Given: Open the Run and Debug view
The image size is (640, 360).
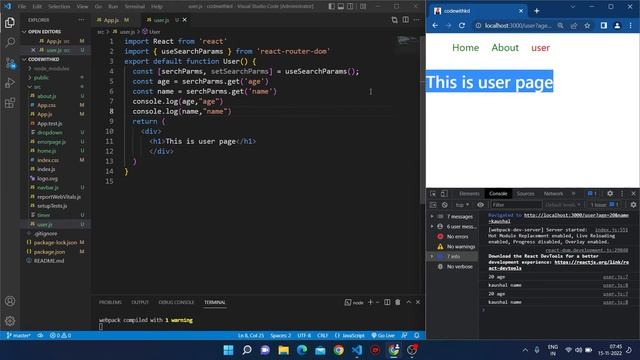Looking at the screenshot, I should [10, 83].
